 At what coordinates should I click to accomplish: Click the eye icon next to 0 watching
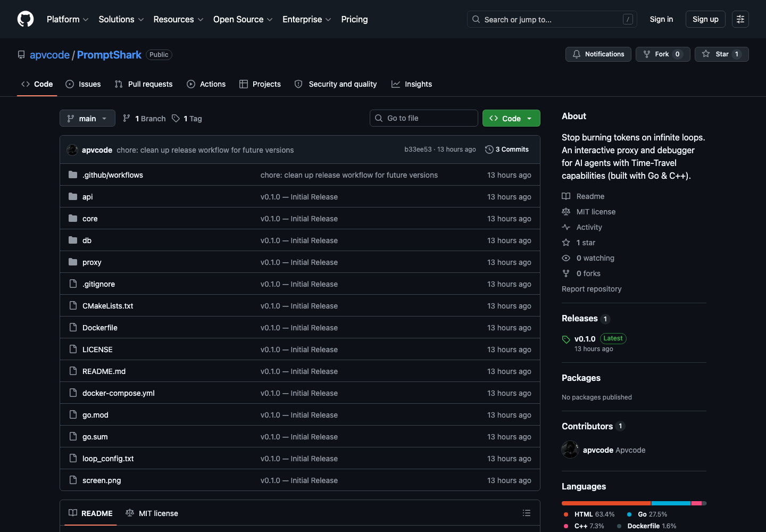point(566,258)
